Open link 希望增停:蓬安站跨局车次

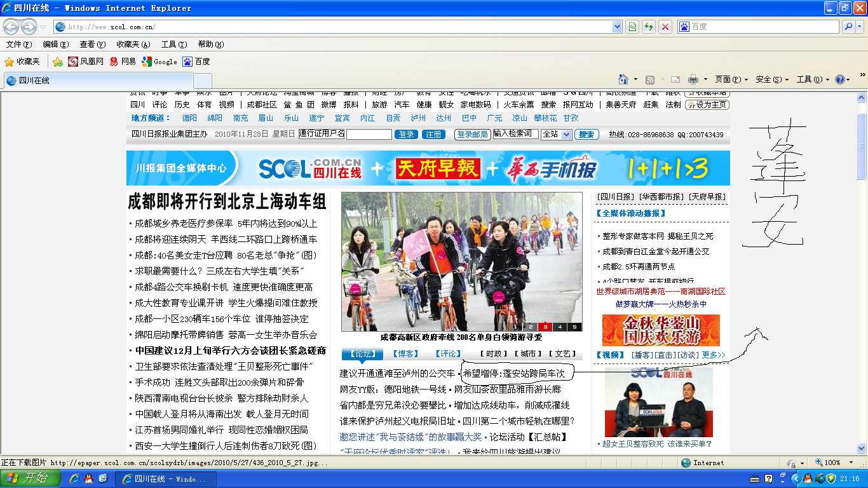pos(513,373)
